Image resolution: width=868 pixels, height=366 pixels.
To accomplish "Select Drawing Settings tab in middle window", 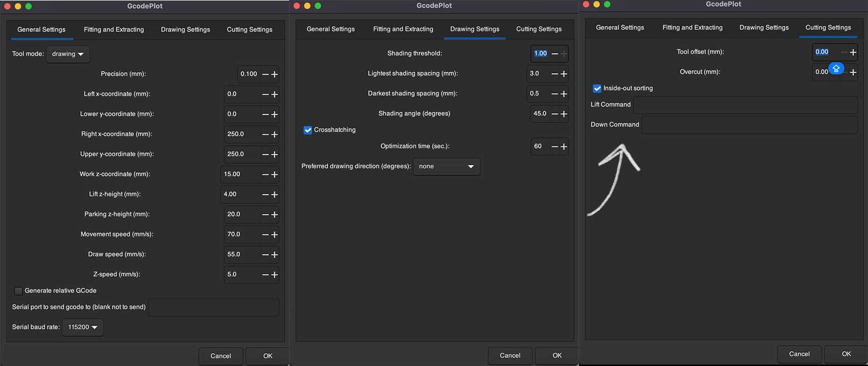I will pos(475,29).
